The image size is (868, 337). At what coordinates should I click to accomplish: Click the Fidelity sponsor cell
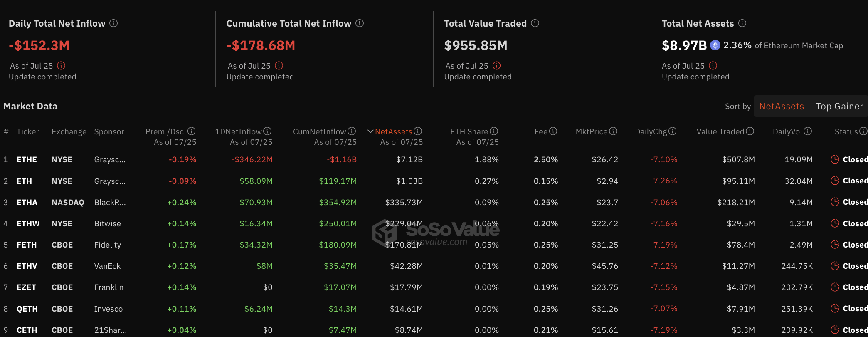[108, 245]
